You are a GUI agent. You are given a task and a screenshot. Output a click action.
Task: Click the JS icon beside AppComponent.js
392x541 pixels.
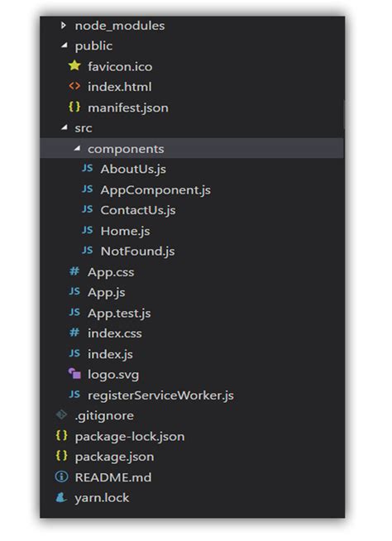[88, 189]
